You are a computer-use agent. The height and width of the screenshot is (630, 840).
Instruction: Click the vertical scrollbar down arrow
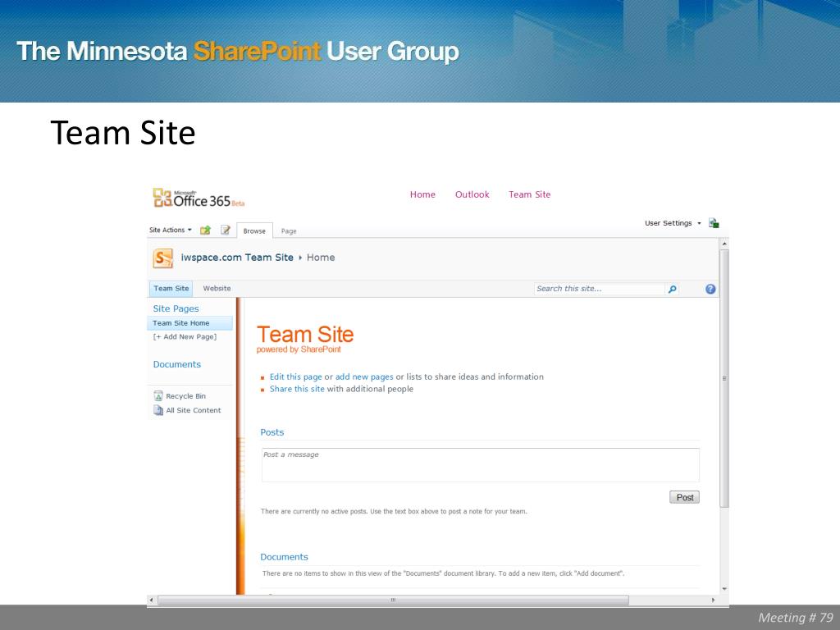[x=724, y=589]
